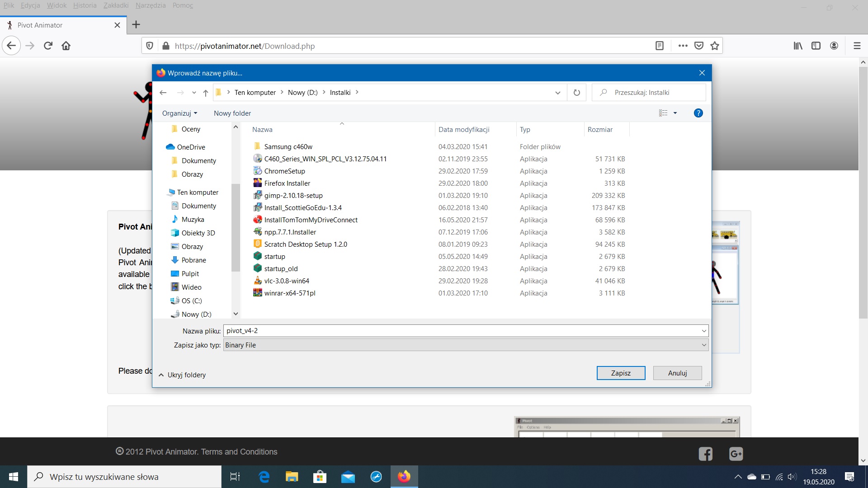Select Pulpit in navigation tree
This screenshot has height=488, width=868.
(x=185, y=274)
